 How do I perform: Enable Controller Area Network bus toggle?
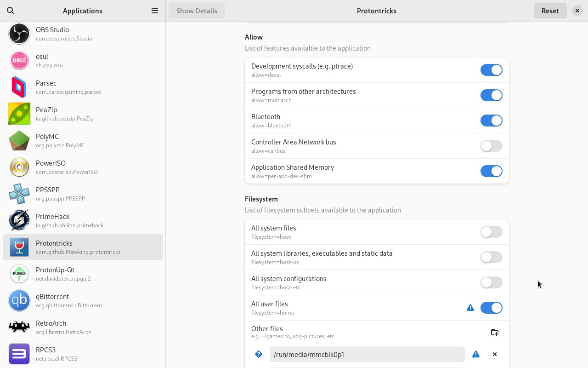click(x=491, y=146)
